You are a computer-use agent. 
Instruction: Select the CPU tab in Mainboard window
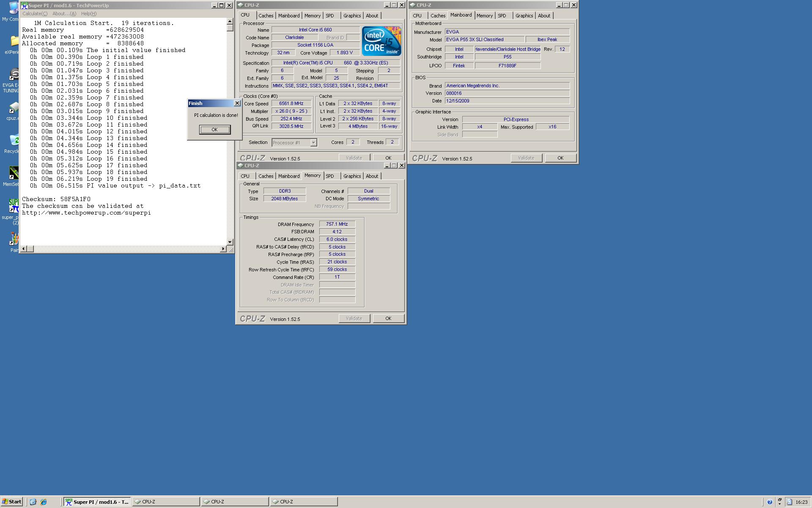[417, 16]
